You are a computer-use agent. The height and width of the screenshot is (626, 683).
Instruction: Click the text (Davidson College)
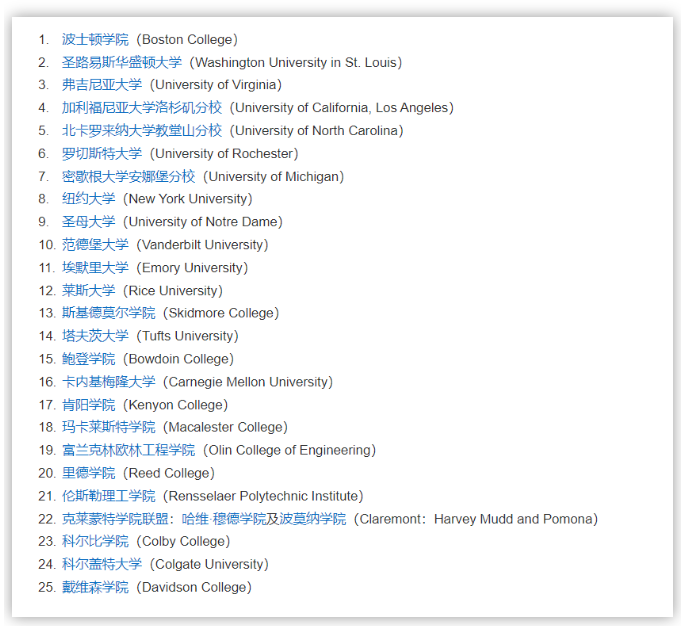[x=194, y=587]
